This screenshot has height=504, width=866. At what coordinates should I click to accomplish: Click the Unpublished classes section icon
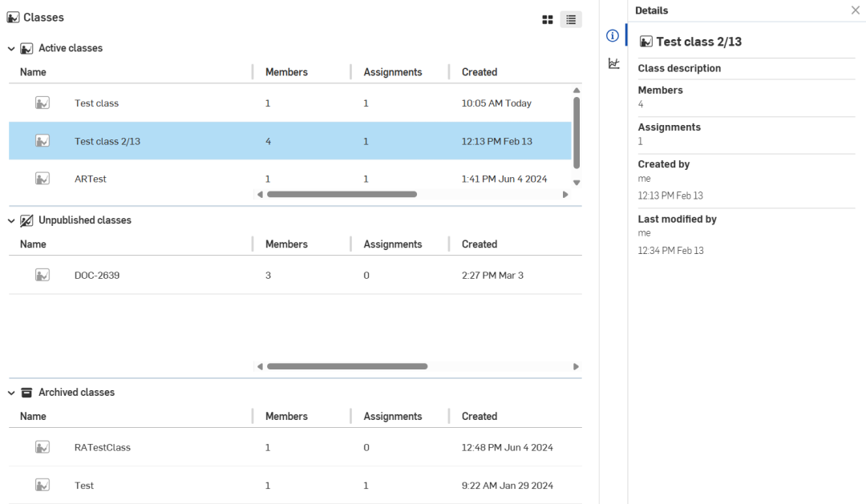coord(26,220)
